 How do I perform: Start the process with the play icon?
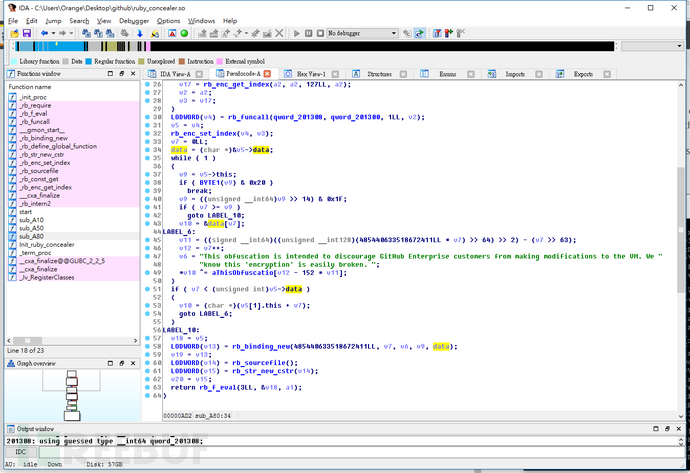coord(297,33)
